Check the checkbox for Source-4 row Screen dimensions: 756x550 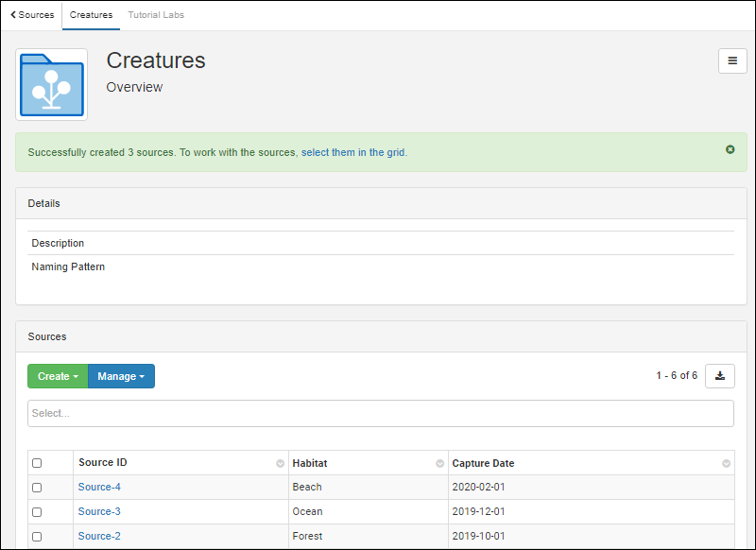(36, 487)
